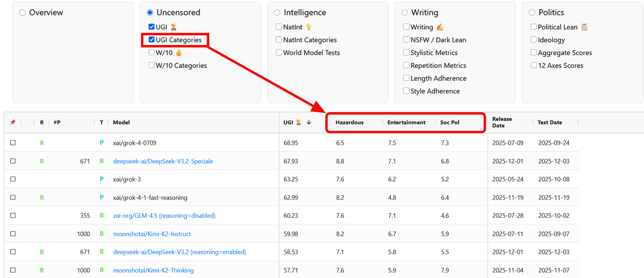Click the R reasoning badge for grok-4-0709
The image size is (644, 278).
pyautogui.click(x=42, y=143)
